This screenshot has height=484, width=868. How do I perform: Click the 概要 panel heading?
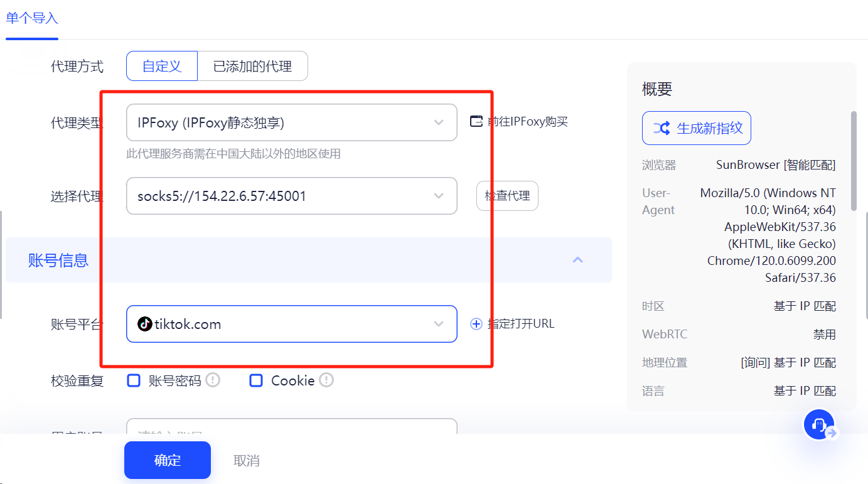pos(657,89)
